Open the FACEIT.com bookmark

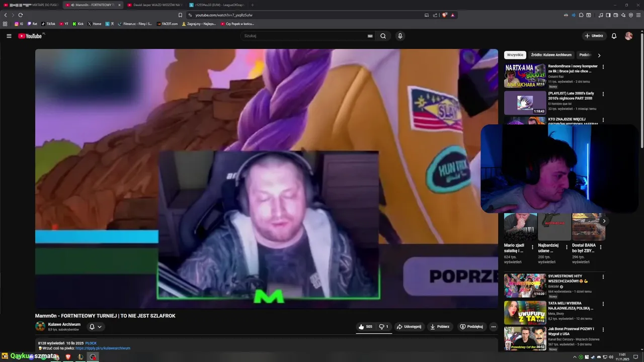point(168,24)
